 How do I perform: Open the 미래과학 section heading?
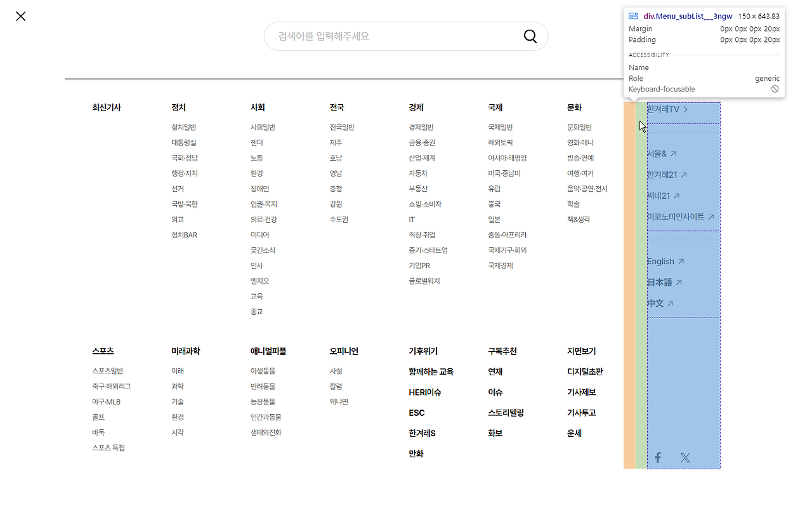[x=186, y=351]
